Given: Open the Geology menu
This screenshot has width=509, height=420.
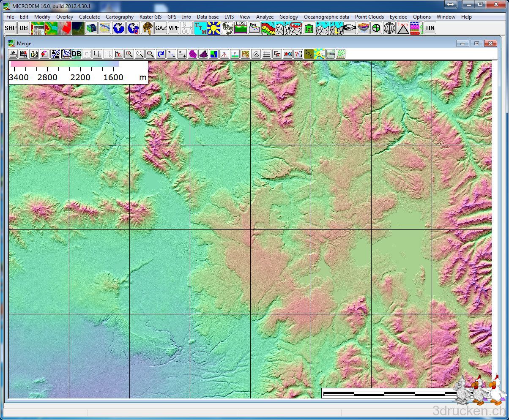Looking at the screenshot, I should pyautogui.click(x=288, y=17).
